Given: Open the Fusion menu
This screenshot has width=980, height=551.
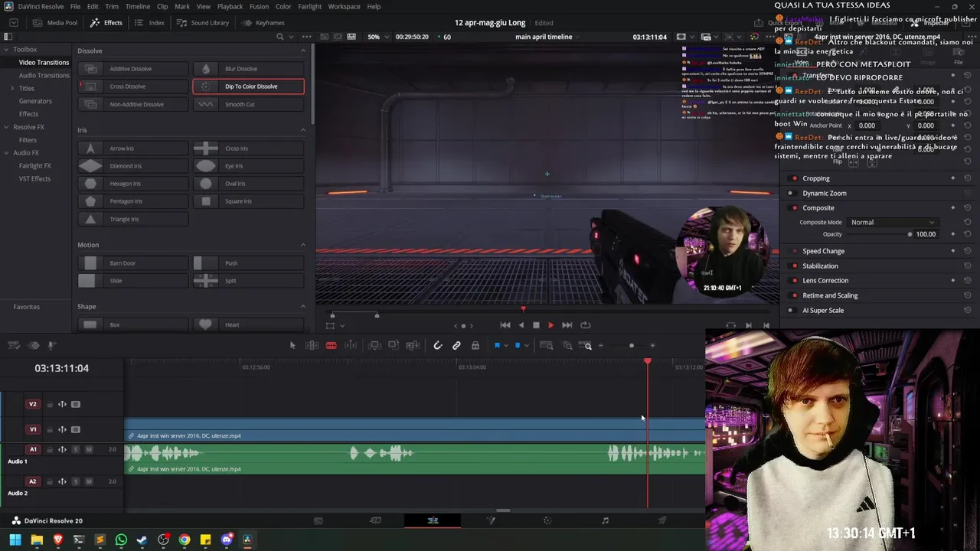Looking at the screenshot, I should [x=259, y=6].
